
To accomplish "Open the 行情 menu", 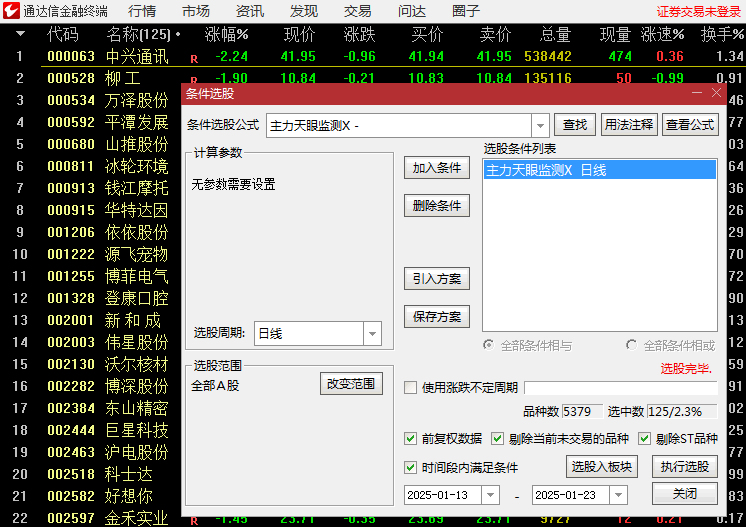I will pos(142,11).
